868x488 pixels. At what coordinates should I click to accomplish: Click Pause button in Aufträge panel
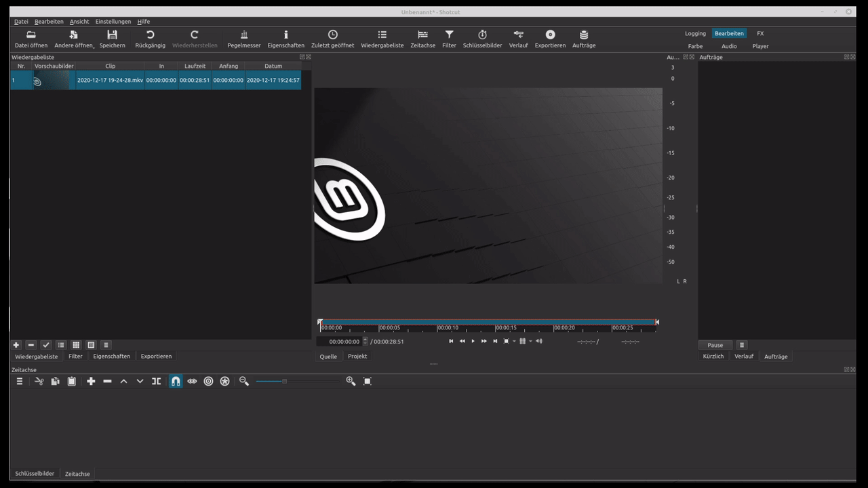point(715,345)
